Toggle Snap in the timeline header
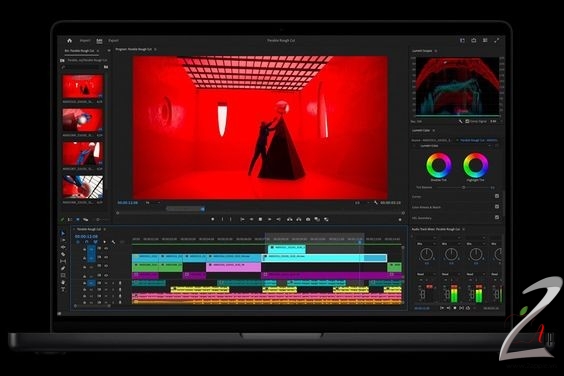Image resolution: width=564 pixels, height=376 pixels. (x=86, y=242)
